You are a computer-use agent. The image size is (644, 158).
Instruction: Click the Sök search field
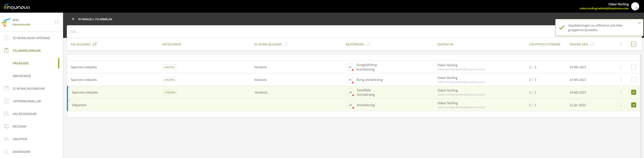(x=303, y=32)
